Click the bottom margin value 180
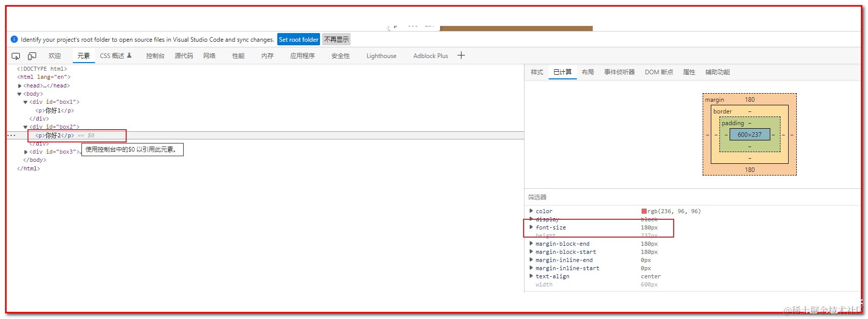 [749, 170]
